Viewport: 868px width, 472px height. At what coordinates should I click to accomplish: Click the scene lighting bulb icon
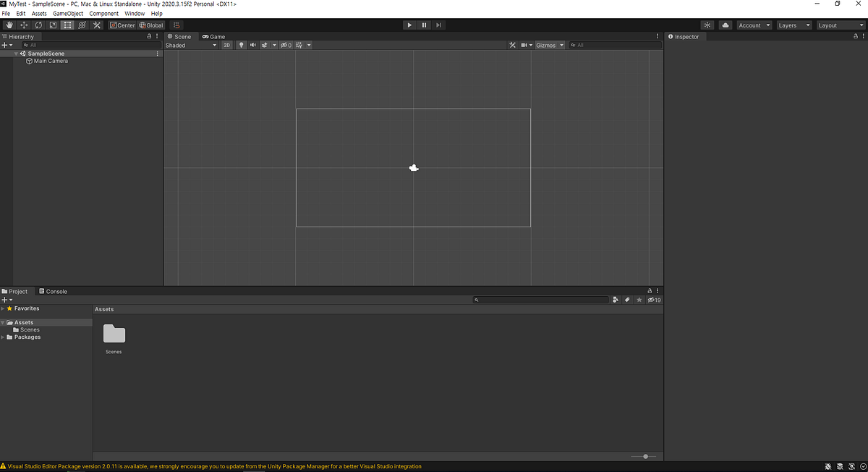pos(242,45)
